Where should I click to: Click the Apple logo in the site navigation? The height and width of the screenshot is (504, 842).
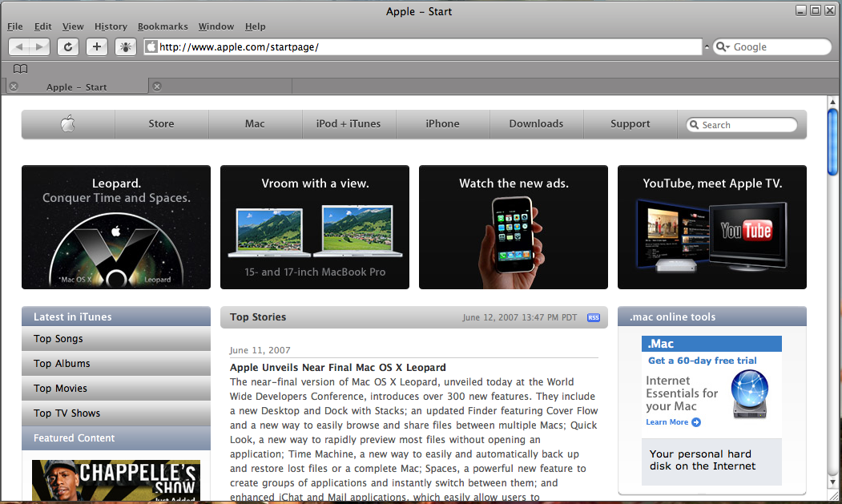click(67, 124)
